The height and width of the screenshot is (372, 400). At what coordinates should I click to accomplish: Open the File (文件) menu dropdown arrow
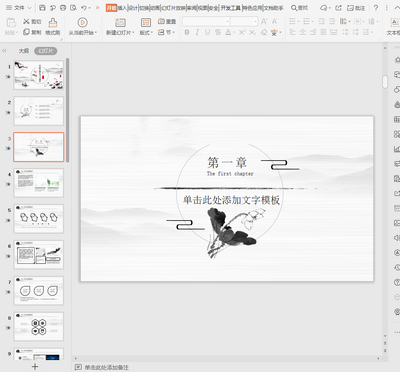click(x=29, y=8)
